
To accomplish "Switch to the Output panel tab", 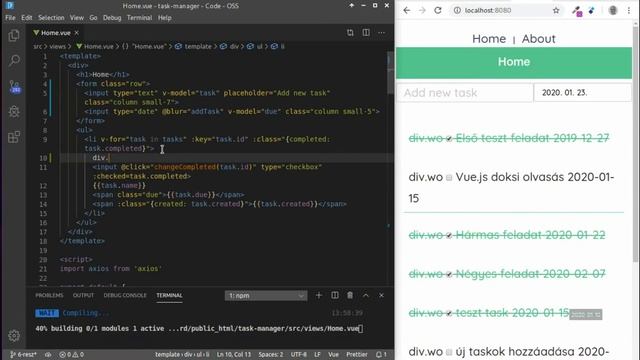I will [x=83, y=295].
